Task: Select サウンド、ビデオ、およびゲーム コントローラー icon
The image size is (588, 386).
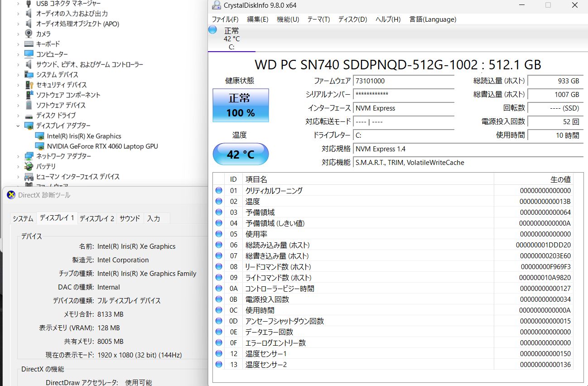Action: 29,64
